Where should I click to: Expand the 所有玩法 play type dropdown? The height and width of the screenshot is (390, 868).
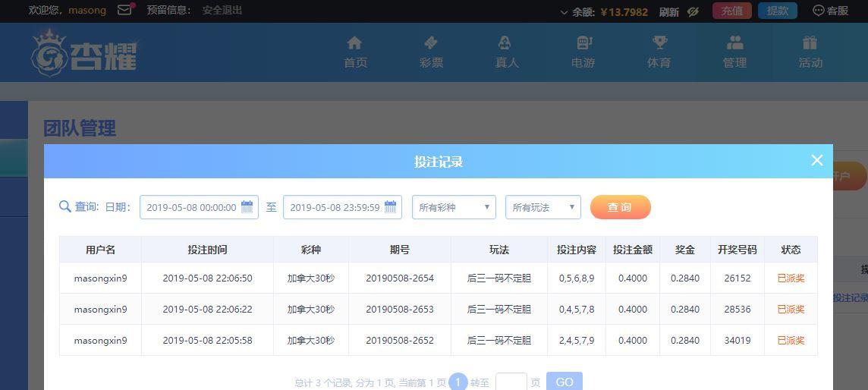[x=542, y=207]
